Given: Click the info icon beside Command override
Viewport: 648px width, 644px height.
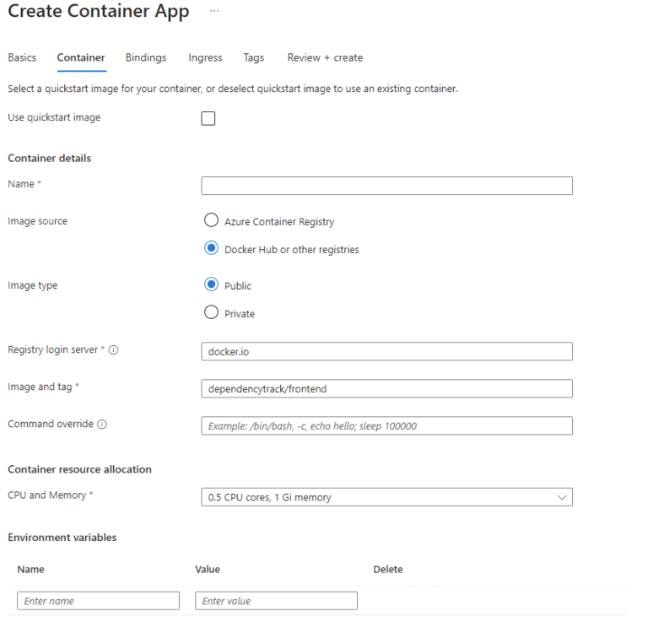Looking at the screenshot, I should click(x=102, y=425).
